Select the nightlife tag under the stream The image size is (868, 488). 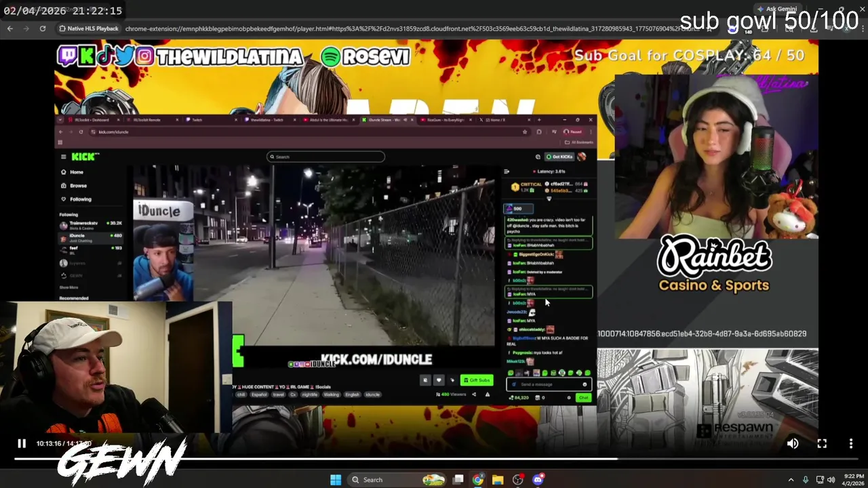[x=309, y=394]
